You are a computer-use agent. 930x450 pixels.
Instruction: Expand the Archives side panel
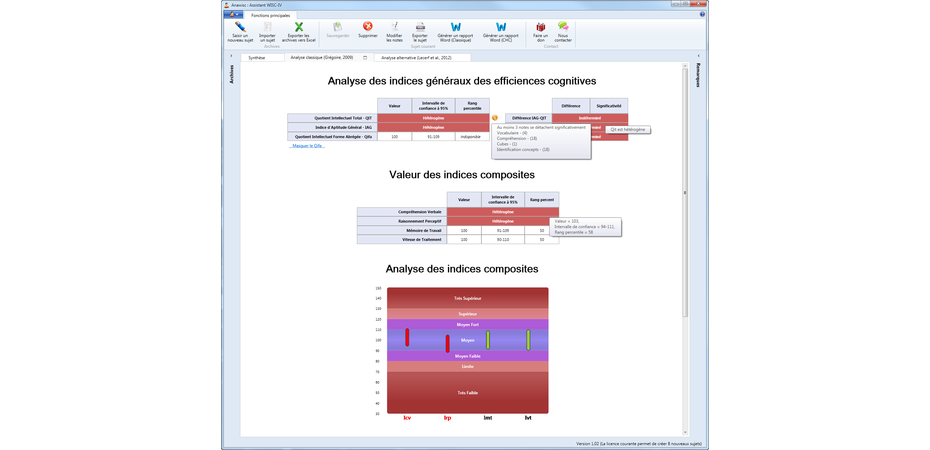tap(231, 75)
